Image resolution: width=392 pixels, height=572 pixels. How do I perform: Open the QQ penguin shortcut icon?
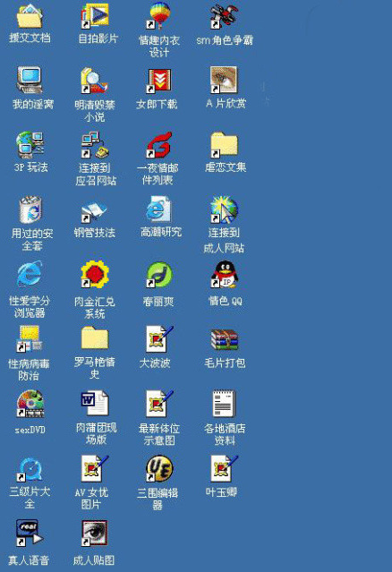click(225, 274)
